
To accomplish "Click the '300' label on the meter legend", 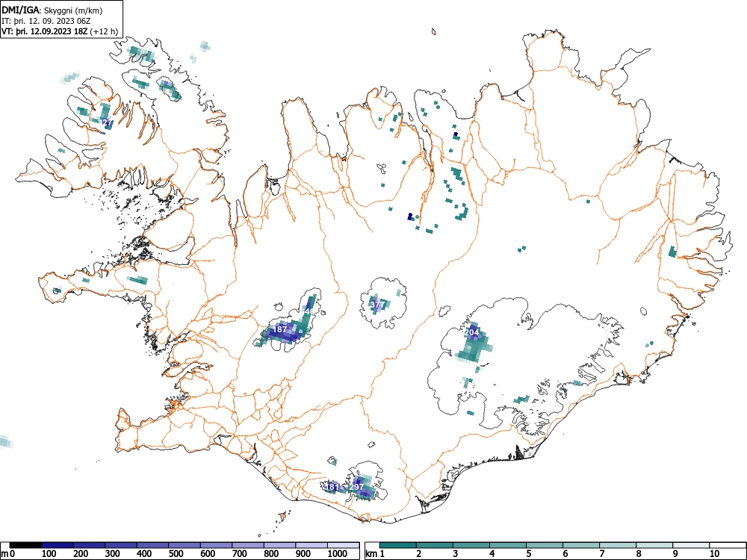I will click(113, 554).
